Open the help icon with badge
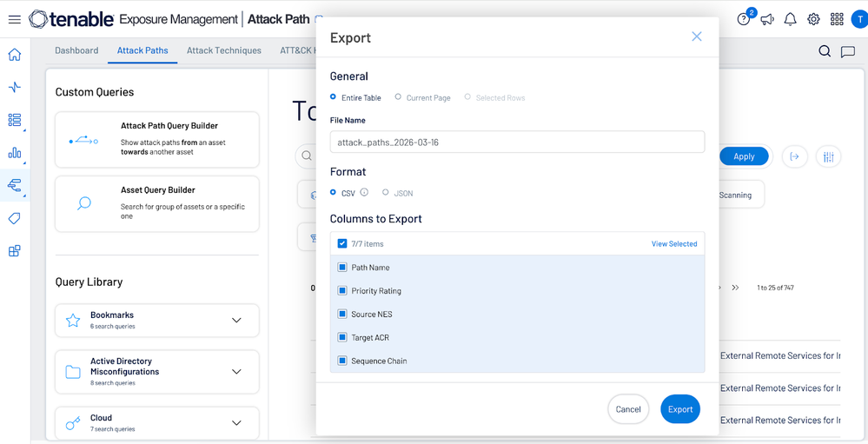 coord(744,19)
